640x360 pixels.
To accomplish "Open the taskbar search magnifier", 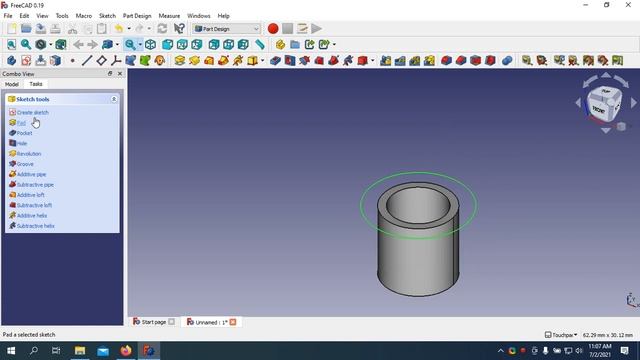I will (34, 351).
